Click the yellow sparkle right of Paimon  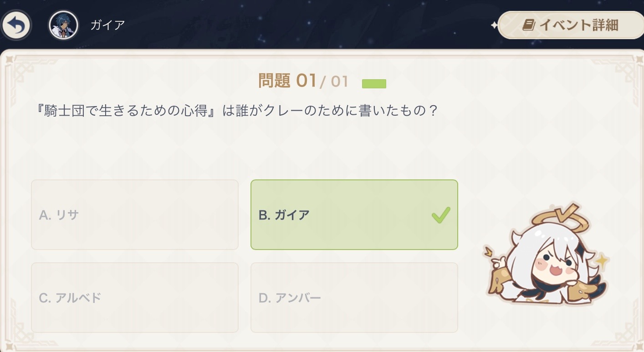602,262
